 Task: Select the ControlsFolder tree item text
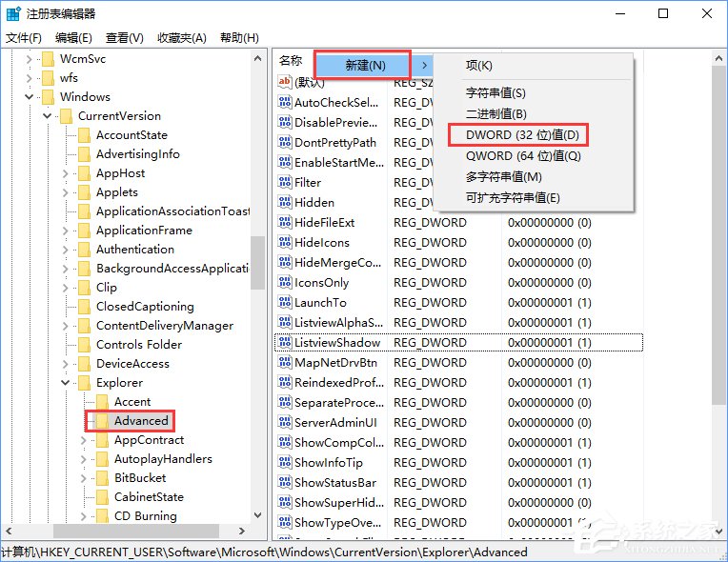click(139, 345)
